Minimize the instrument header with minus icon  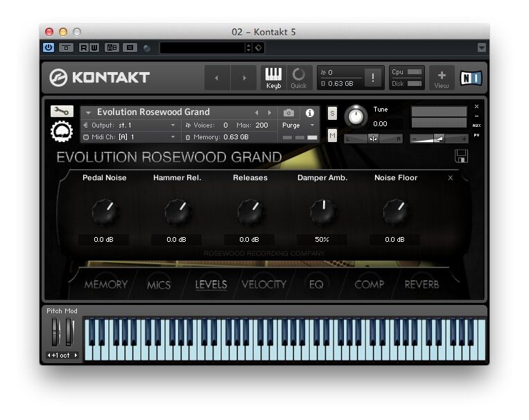pyautogui.click(x=476, y=116)
